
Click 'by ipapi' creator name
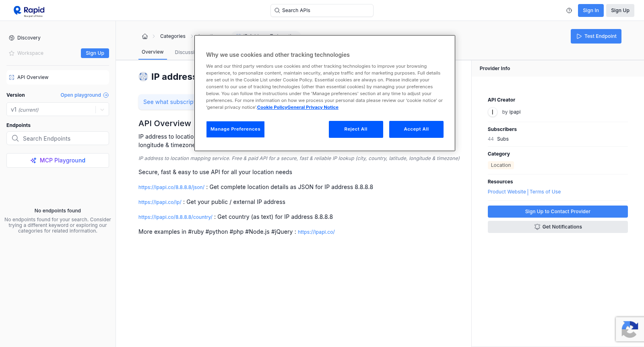511,112
